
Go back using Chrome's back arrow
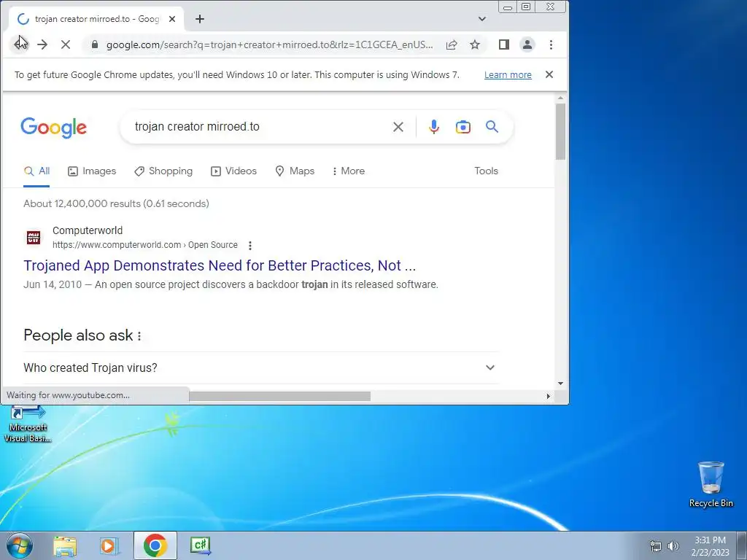point(20,44)
